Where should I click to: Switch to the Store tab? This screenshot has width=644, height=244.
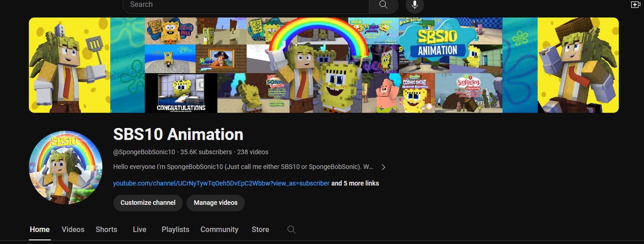point(260,229)
